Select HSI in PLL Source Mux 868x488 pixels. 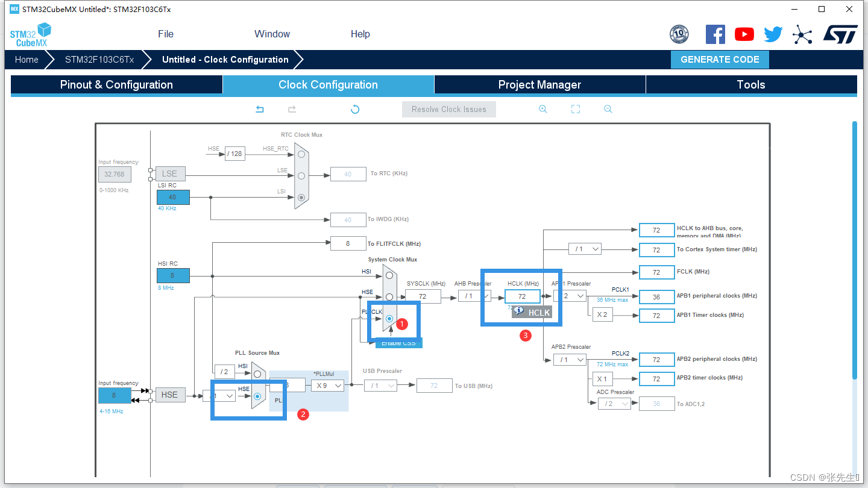coord(257,374)
